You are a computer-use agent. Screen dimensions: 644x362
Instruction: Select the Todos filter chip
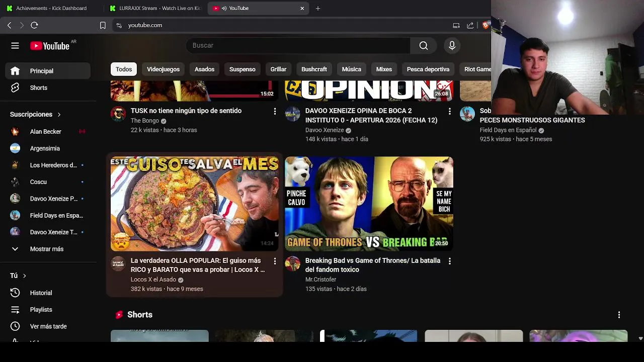tap(124, 69)
